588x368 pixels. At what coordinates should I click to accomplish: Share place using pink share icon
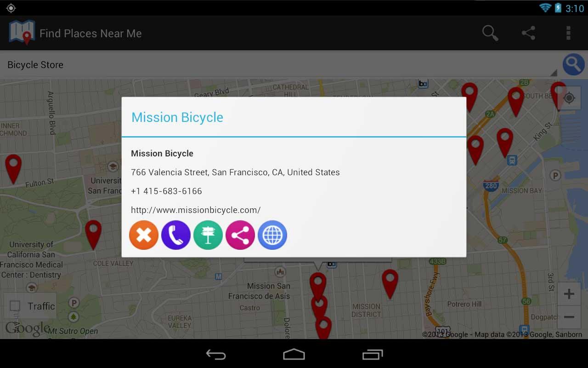[x=240, y=235]
